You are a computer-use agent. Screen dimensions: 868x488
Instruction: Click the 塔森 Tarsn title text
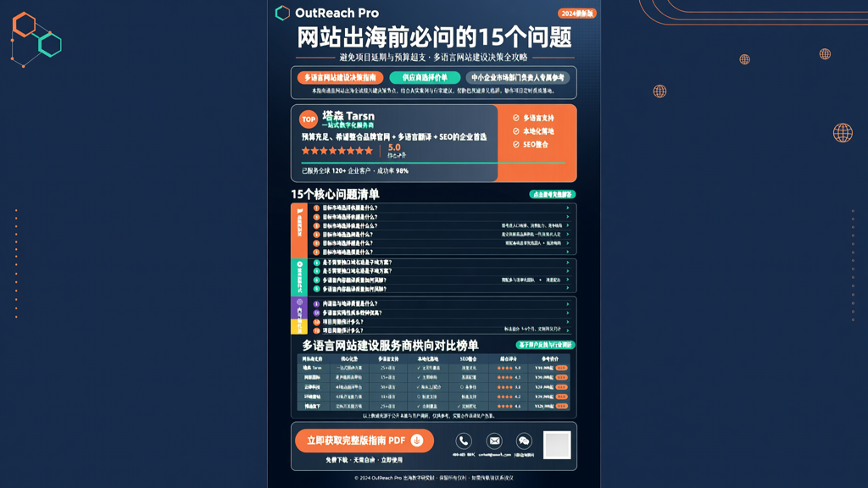pos(348,115)
